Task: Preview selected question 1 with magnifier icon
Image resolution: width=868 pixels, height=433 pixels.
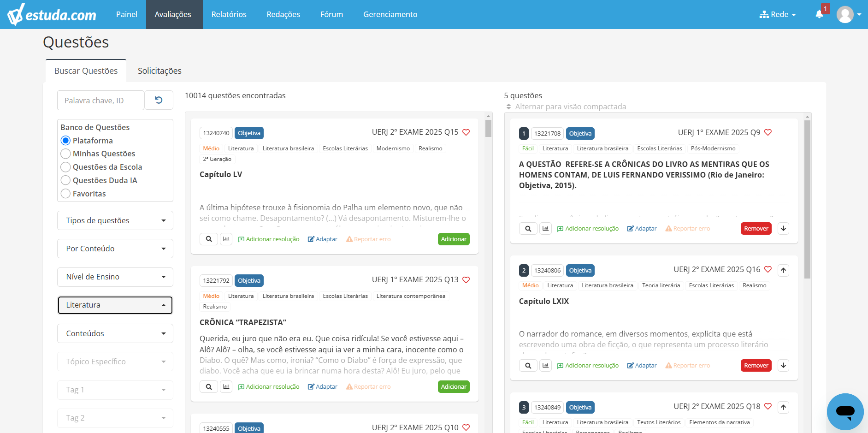Action: point(528,228)
